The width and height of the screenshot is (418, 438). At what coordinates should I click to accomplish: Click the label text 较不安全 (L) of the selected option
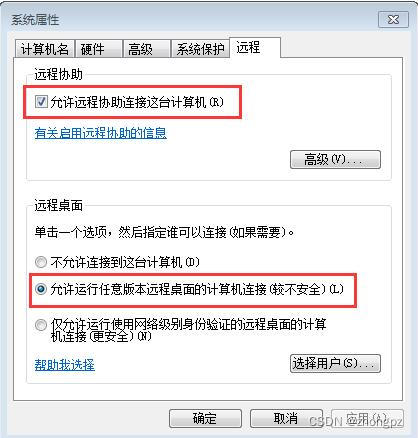(306, 289)
